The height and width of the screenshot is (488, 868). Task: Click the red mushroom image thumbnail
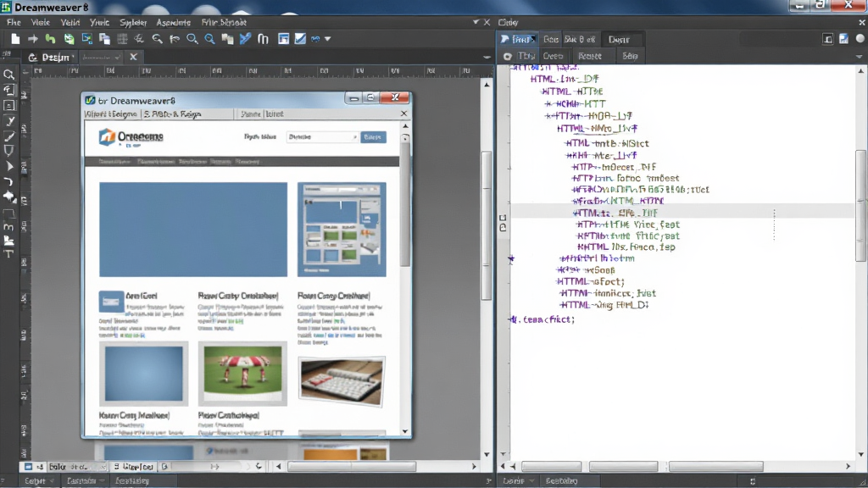(242, 374)
